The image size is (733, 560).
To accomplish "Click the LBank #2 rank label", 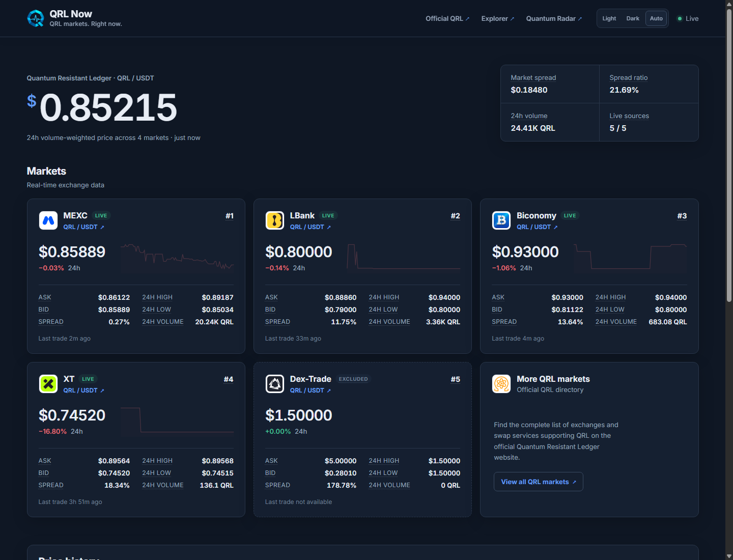I will pyautogui.click(x=456, y=216).
